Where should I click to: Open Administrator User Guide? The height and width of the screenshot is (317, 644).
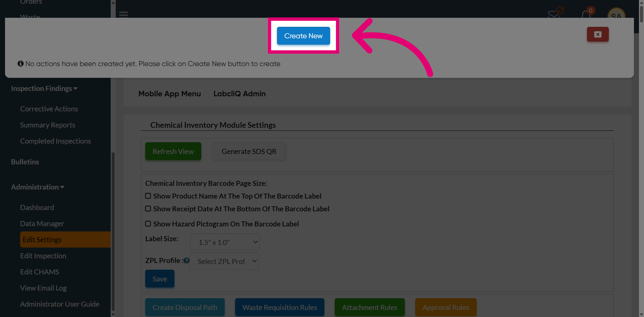pos(60,304)
